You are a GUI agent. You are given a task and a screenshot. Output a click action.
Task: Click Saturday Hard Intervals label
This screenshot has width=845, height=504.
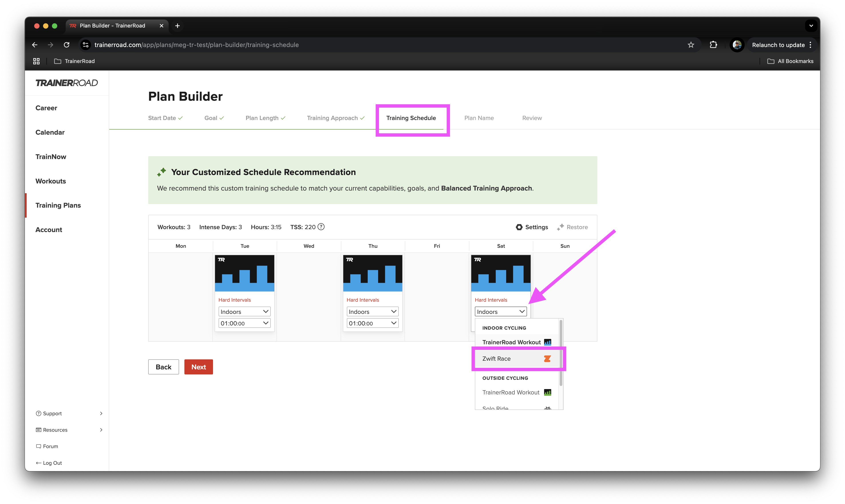point(491,300)
